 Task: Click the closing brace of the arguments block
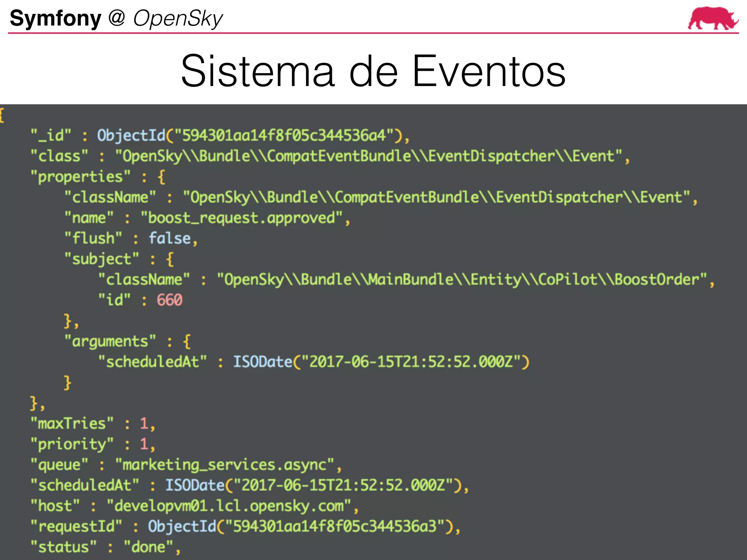(67, 383)
